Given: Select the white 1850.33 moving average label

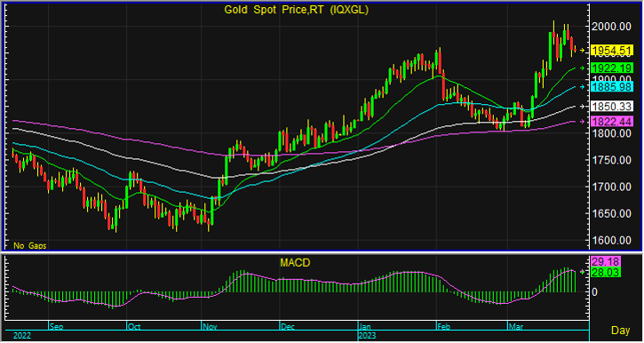Looking at the screenshot, I should tap(611, 107).
